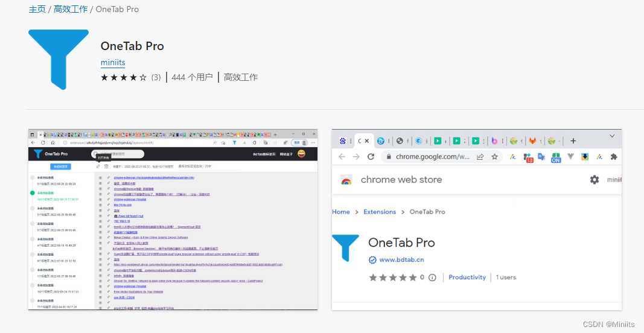The width and height of the screenshot is (644, 333).
Task: Go forward in the Chrome screenshot toolbar
Action: 356,156
